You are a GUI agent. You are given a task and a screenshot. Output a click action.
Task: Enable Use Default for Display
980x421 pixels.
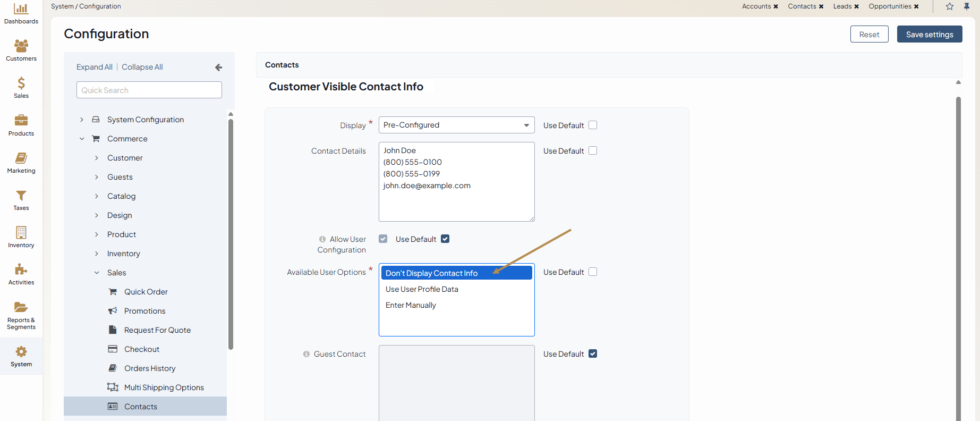[593, 125]
